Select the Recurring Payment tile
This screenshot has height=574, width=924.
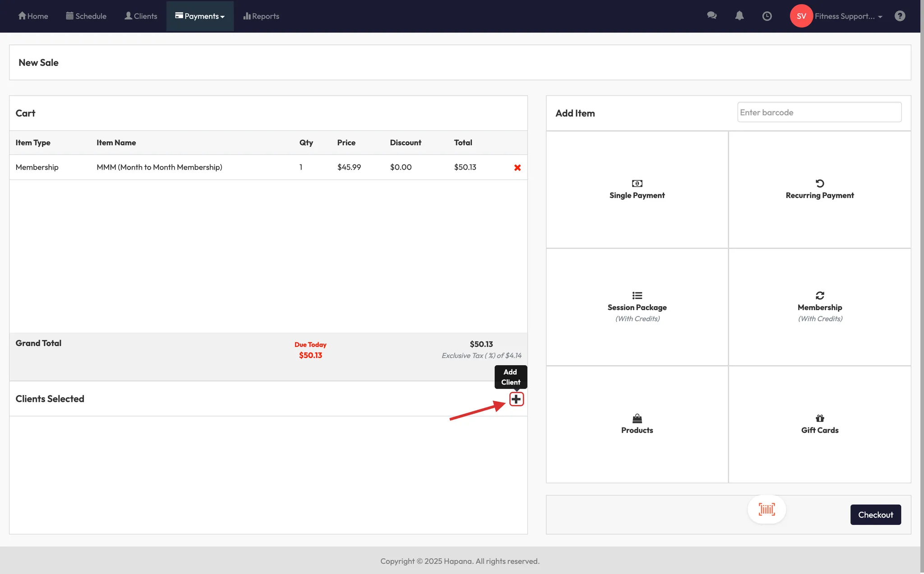[819, 189]
